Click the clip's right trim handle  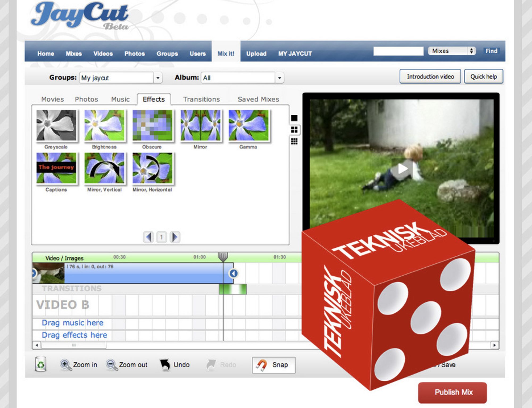233,273
